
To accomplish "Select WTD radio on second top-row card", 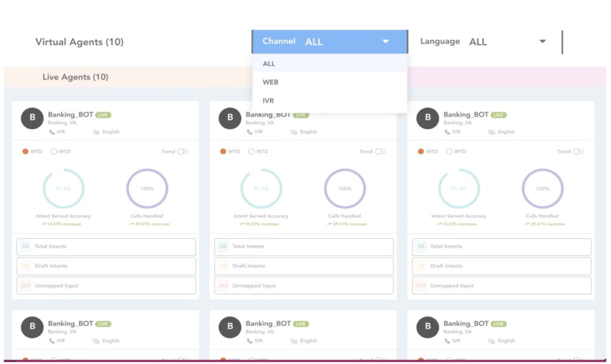I will point(252,152).
